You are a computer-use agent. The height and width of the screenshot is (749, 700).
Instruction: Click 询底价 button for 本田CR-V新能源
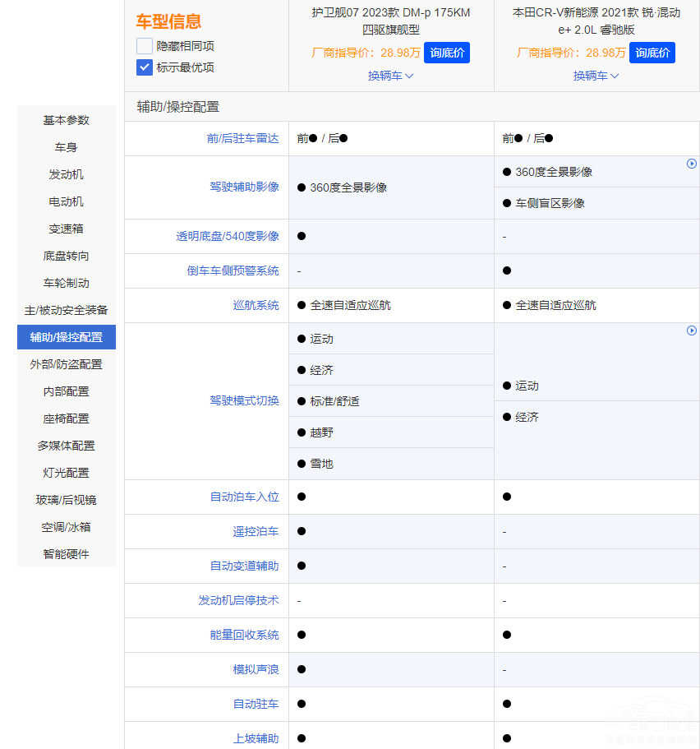point(652,53)
